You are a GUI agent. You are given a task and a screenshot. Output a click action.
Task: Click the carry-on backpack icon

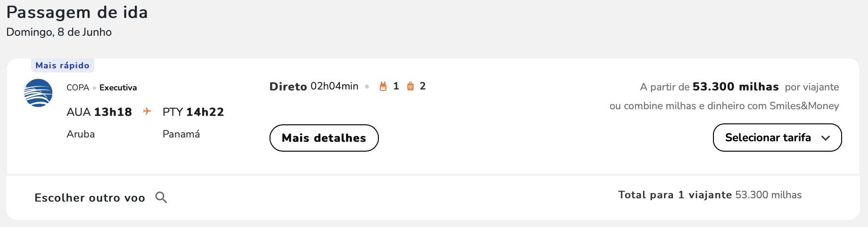383,86
